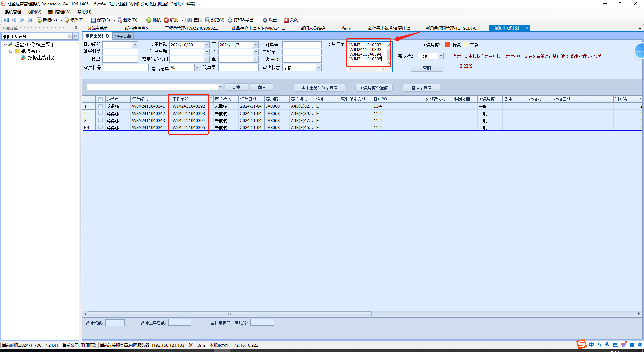Go to the last record
This screenshot has width=644, height=352.
pyautogui.click(x=30, y=20)
